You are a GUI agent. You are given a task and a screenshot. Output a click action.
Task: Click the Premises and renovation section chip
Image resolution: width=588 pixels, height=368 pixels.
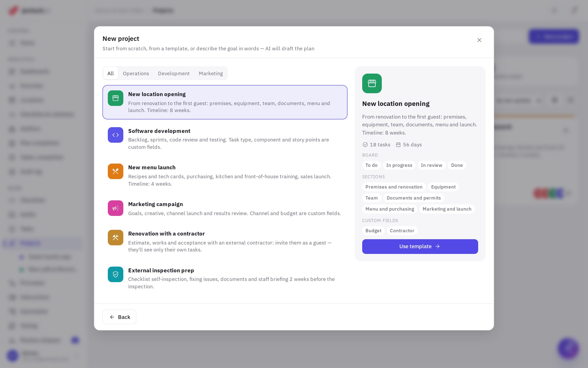pos(394,187)
